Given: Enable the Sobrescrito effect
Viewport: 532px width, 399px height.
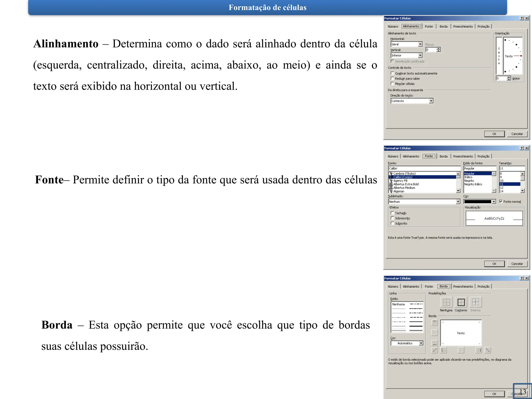Looking at the screenshot, I should 392,218.
